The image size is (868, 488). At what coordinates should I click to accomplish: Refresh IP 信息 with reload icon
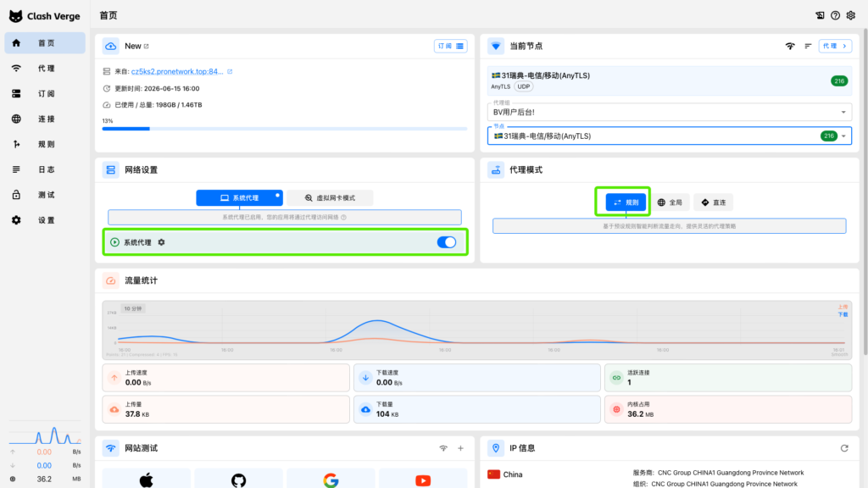844,448
